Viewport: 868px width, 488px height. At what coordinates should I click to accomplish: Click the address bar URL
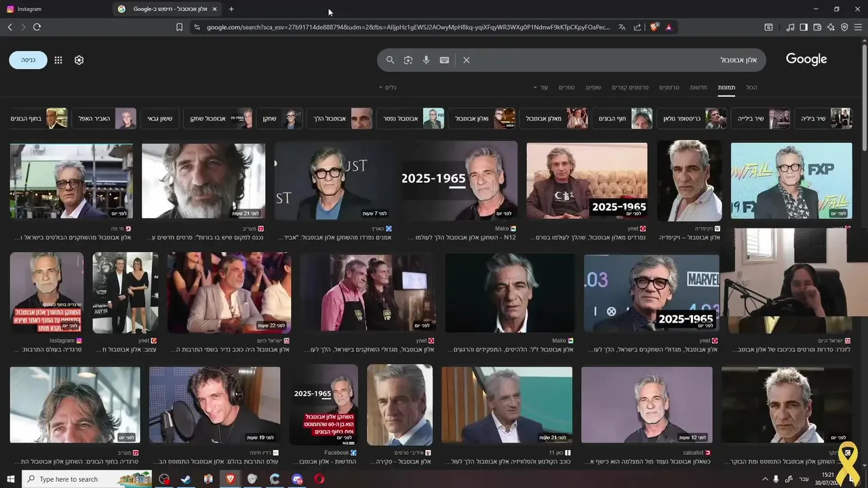point(407,27)
